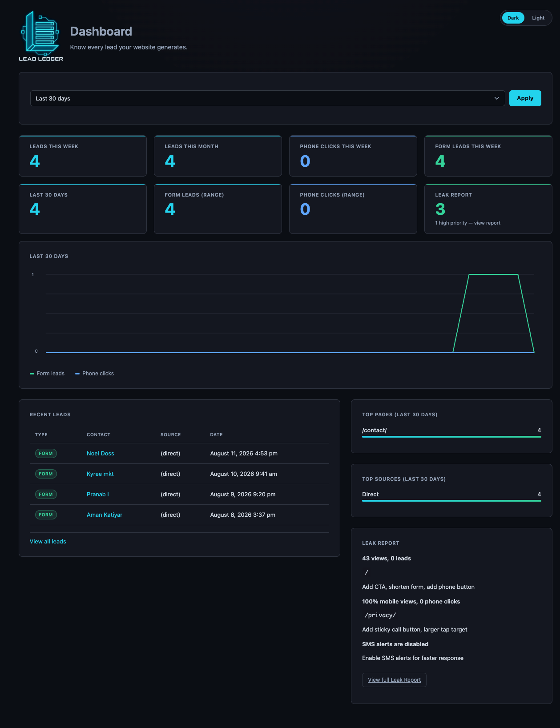This screenshot has width=560, height=728.
Task: Open the Leads This Month card
Action: point(218,156)
